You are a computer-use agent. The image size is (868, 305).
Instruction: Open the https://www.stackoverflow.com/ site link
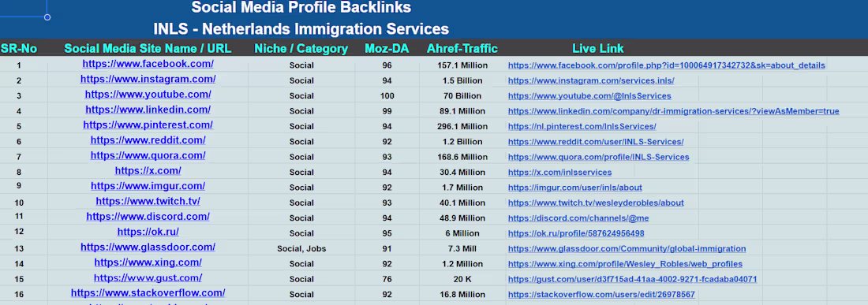click(x=148, y=293)
